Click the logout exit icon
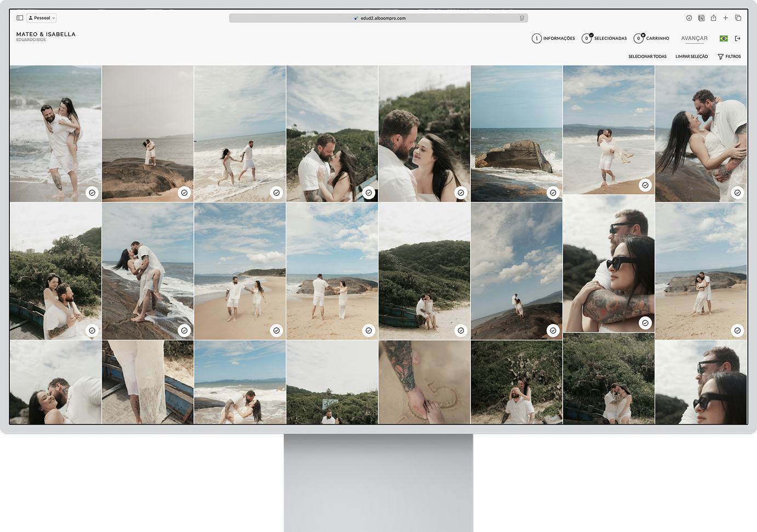This screenshot has height=532, width=757. pos(737,38)
